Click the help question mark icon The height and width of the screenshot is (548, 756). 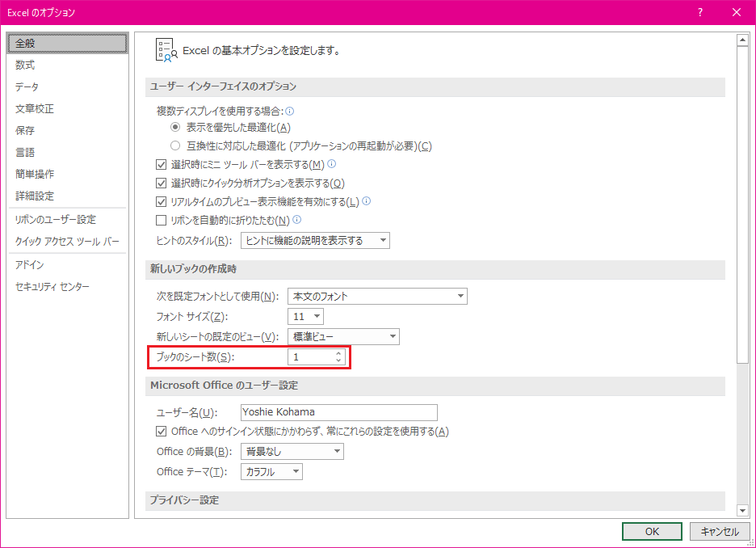(700, 13)
